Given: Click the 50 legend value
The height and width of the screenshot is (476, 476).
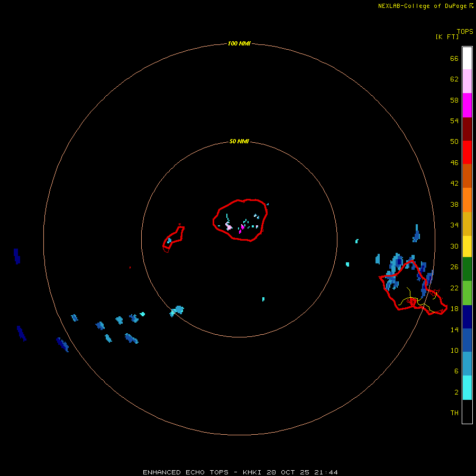Looking at the screenshot, I should pyautogui.click(x=454, y=141).
